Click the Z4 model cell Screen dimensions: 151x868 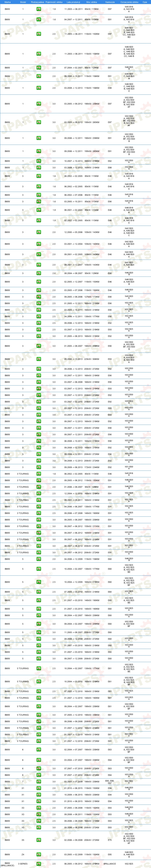pos(23,855)
